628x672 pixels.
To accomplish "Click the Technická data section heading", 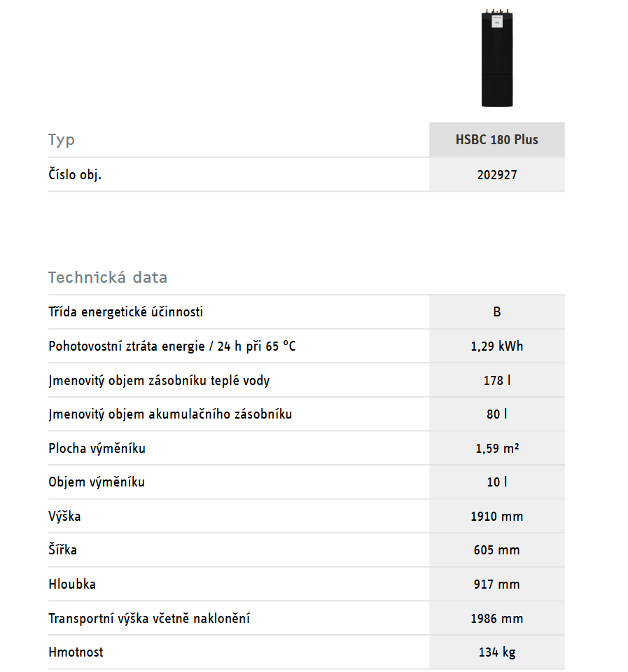I will 108,277.
